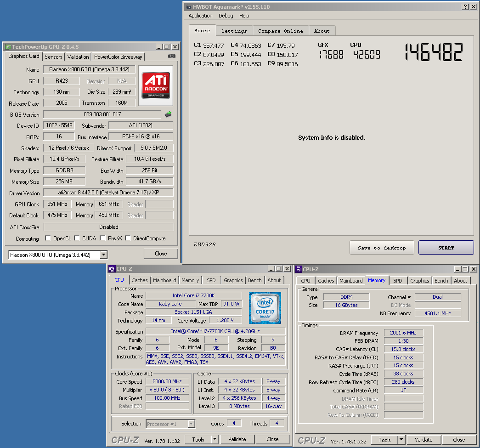Click the HWBOT Aquamark title bar icon
This screenshot has height=448, width=480.
[189, 7]
